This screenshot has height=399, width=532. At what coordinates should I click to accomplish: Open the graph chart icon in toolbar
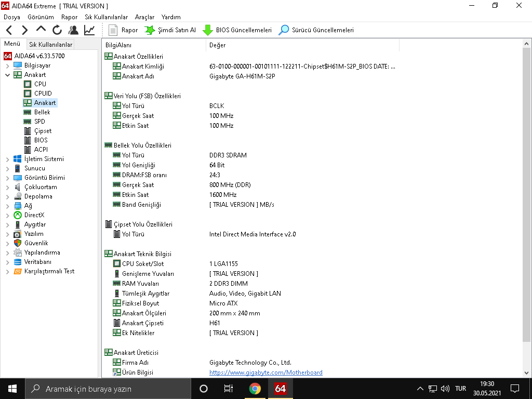tap(89, 30)
